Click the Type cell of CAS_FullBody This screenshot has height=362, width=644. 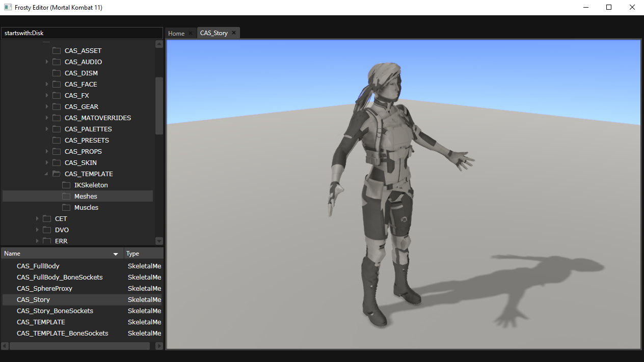(144, 266)
